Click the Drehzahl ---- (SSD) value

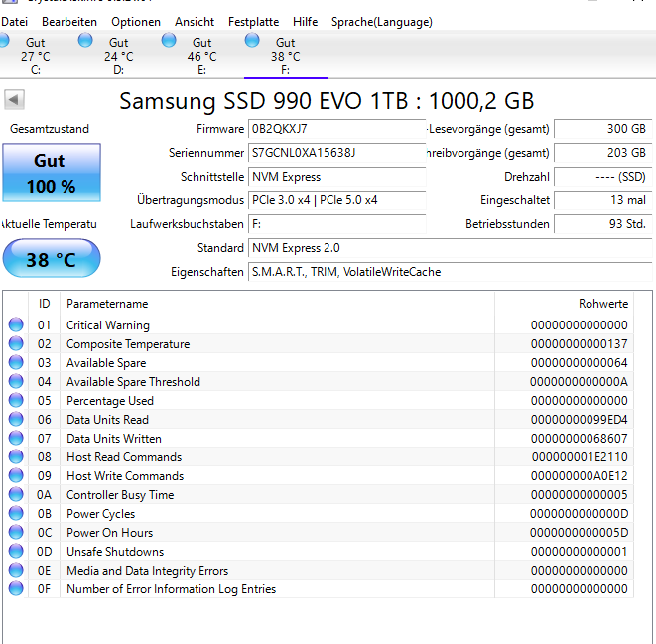coord(602,177)
